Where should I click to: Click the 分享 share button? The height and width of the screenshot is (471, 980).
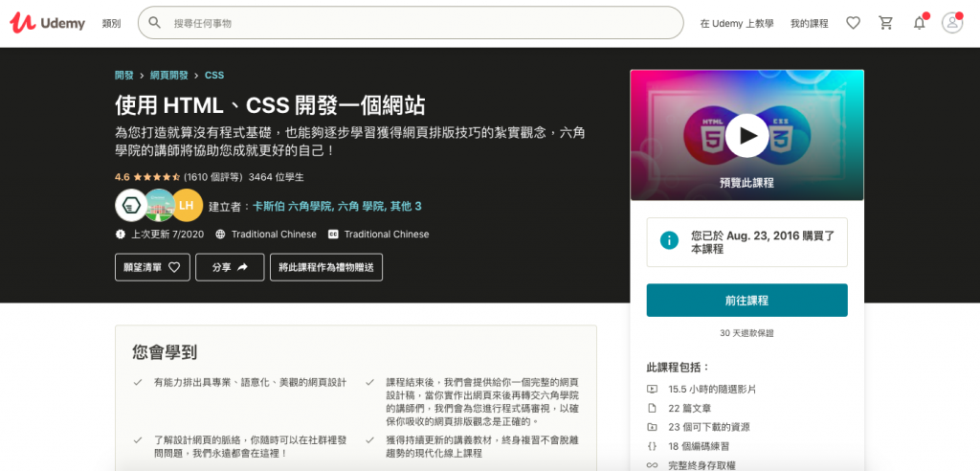[x=230, y=267]
